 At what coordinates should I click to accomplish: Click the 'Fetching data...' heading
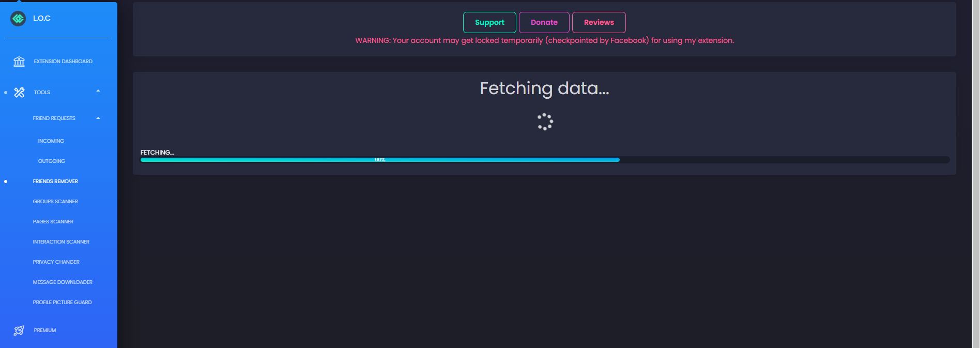click(x=544, y=88)
